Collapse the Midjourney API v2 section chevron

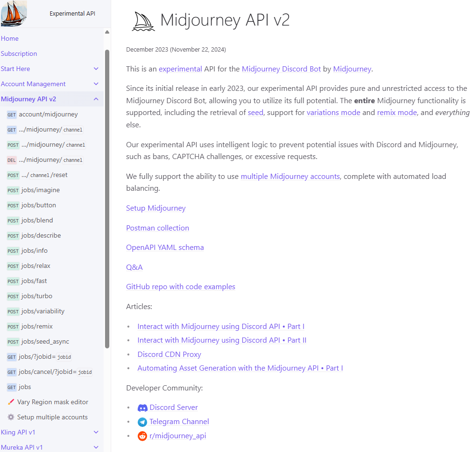pos(96,99)
